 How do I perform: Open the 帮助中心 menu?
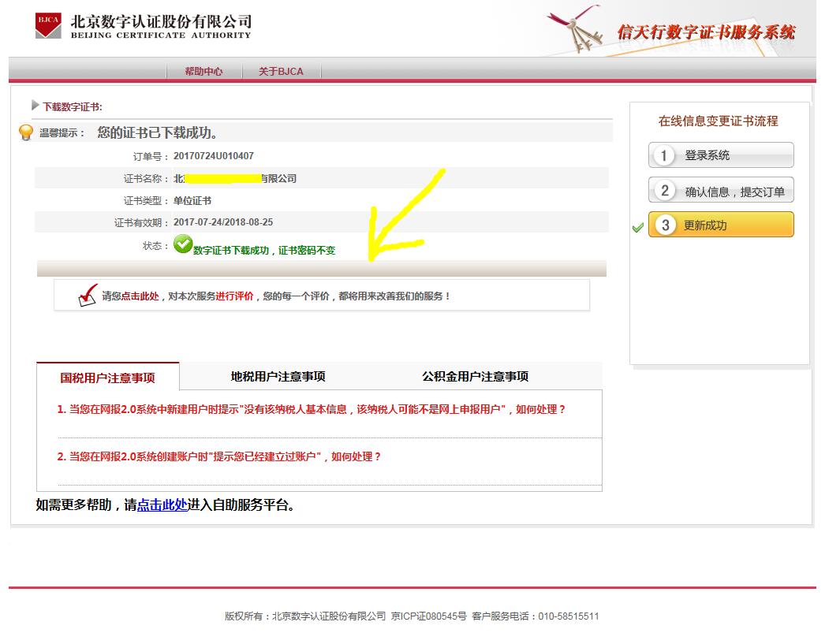click(204, 71)
